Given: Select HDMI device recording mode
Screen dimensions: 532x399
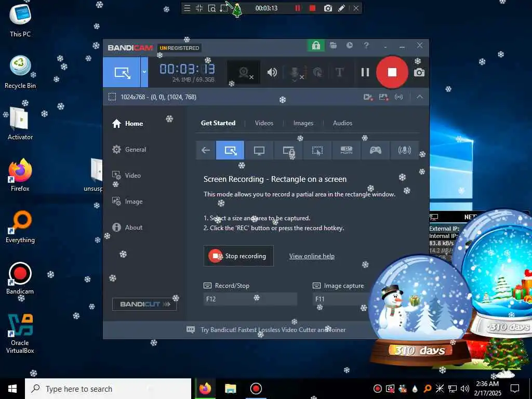Looking at the screenshot, I should click(x=347, y=150).
